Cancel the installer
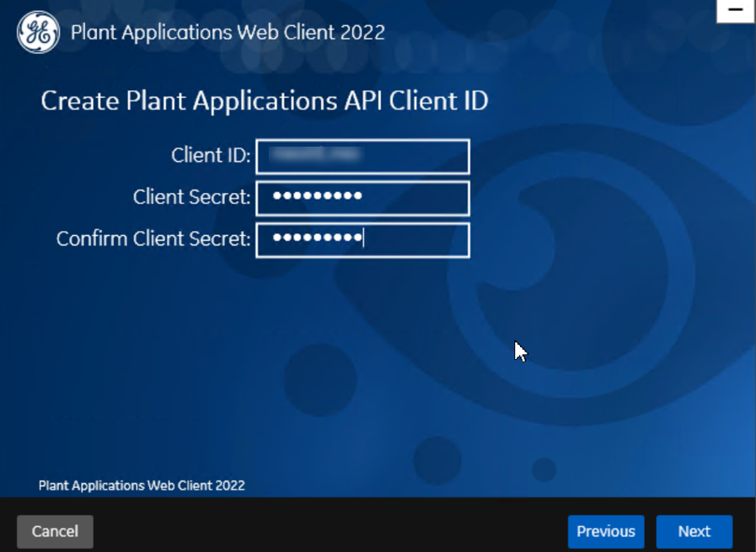Image resolution: width=756 pixels, height=552 pixels. [x=55, y=531]
